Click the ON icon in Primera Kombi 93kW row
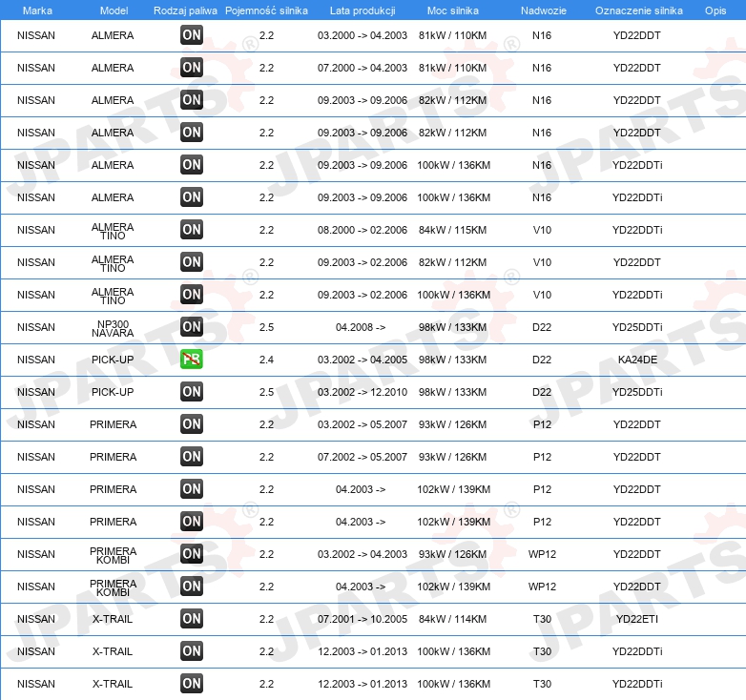This screenshot has width=746, height=700. pos(192,553)
